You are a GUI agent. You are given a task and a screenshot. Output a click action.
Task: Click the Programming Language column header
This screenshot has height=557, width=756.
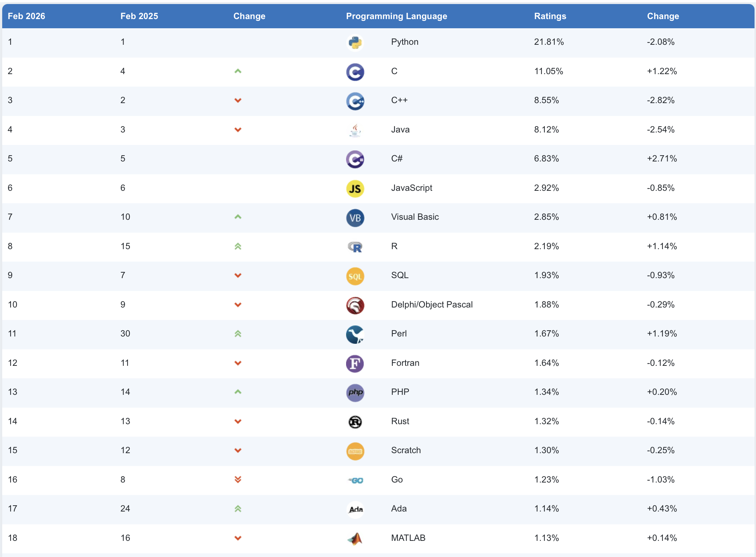pos(396,16)
